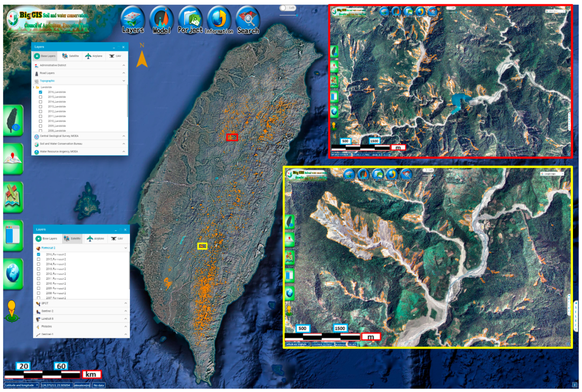Click the Formosat list vertical scrollbar
This screenshot has height=392, width=582.
pyautogui.click(x=129, y=271)
